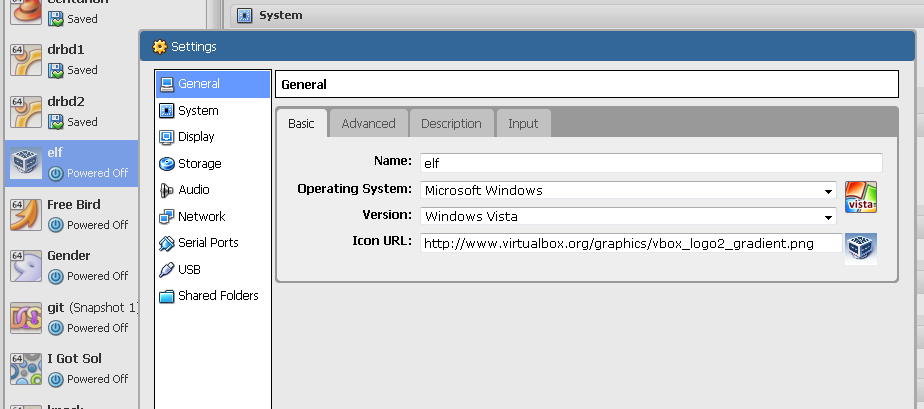Image resolution: width=924 pixels, height=409 pixels.
Task: Switch to the Basic tab
Action: coord(301,124)
